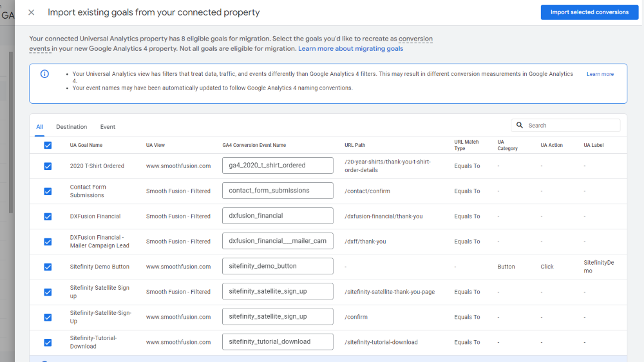
Task: Open Learn more about migrating goals link
Action: [x=350, y=48]
